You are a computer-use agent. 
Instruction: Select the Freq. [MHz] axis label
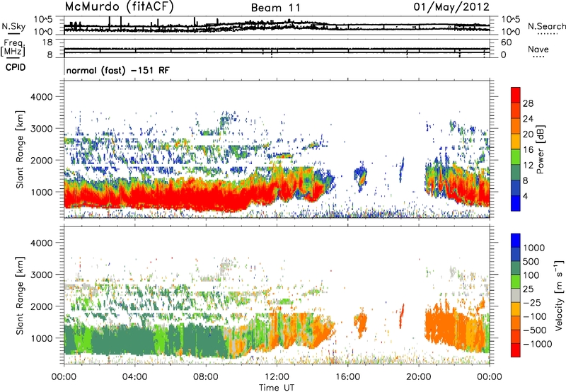13,48
